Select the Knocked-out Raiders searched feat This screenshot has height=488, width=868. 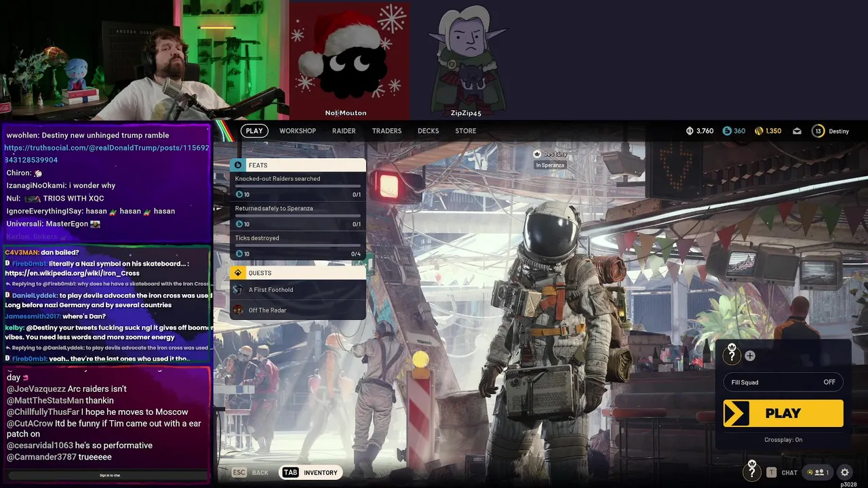(298, 186)
